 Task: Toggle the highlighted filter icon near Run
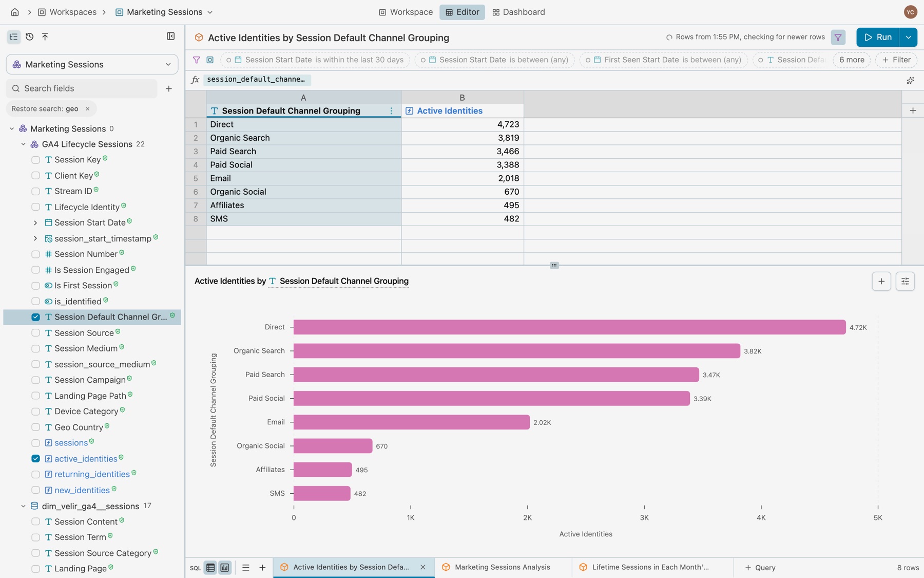coord(838,38)
